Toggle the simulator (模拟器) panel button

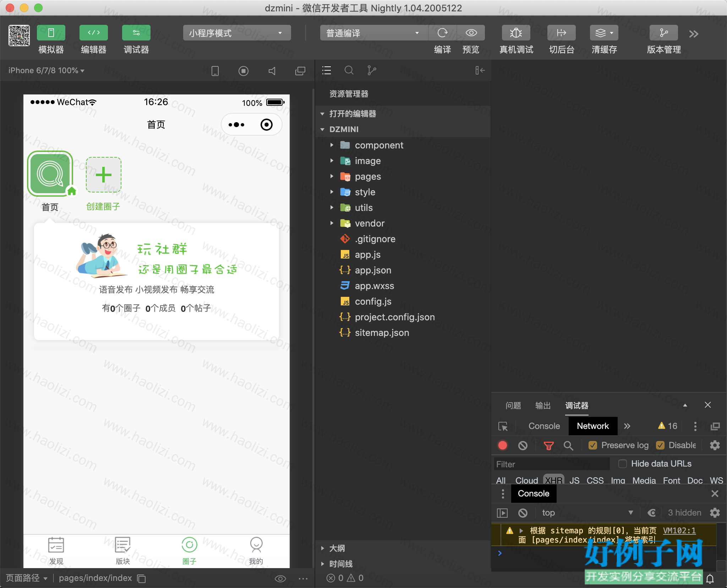click(51, 33)
